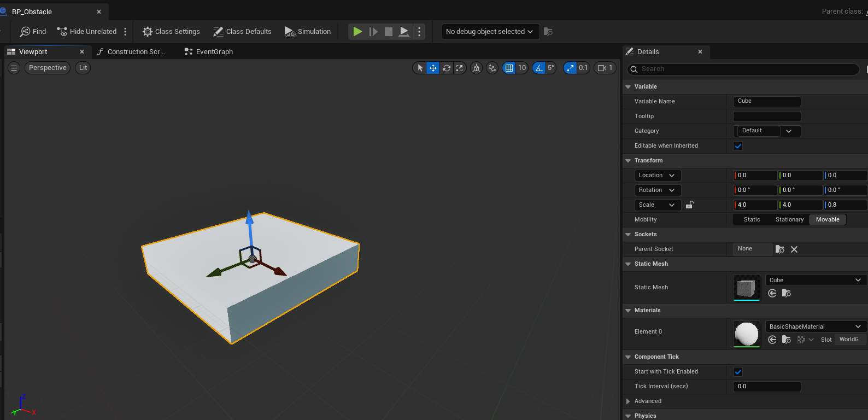Expand the Advanced section
868x420 pixels.
pyautogui.click(x=628, y=401)
